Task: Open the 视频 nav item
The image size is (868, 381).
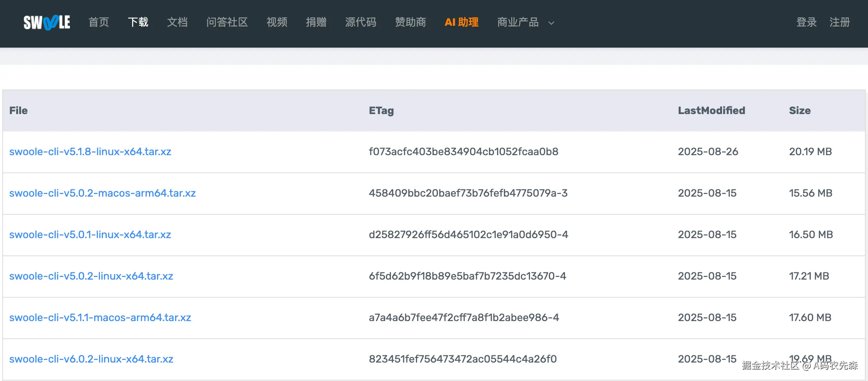Action: [277, 22]
